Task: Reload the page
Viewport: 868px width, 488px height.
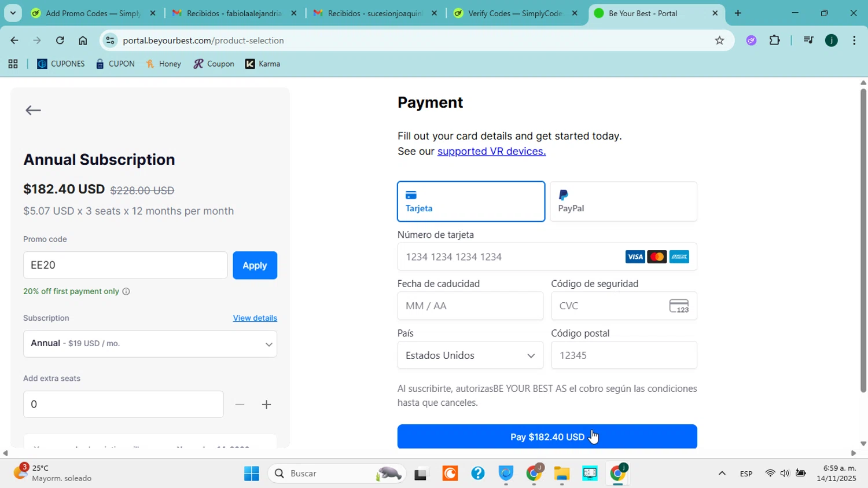Action: tap(60, 41)
